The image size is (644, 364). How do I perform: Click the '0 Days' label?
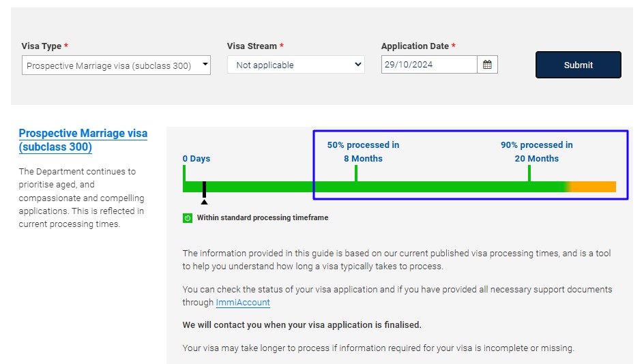click(x=196, y=158)
